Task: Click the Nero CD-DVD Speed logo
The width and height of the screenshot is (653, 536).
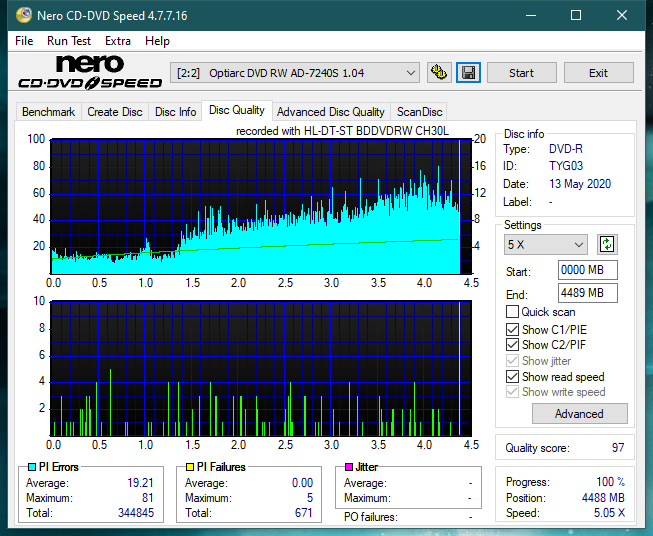Action: pyautogui.click(x=90, y=72)
